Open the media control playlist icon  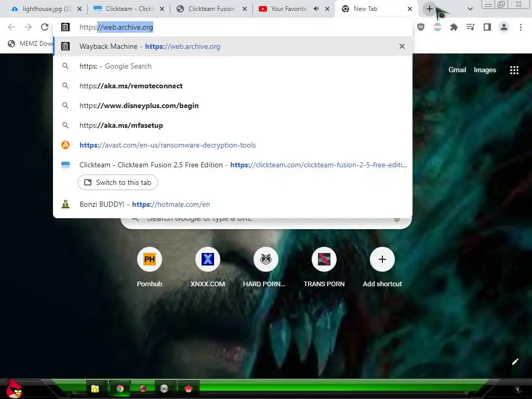point(470,27)
